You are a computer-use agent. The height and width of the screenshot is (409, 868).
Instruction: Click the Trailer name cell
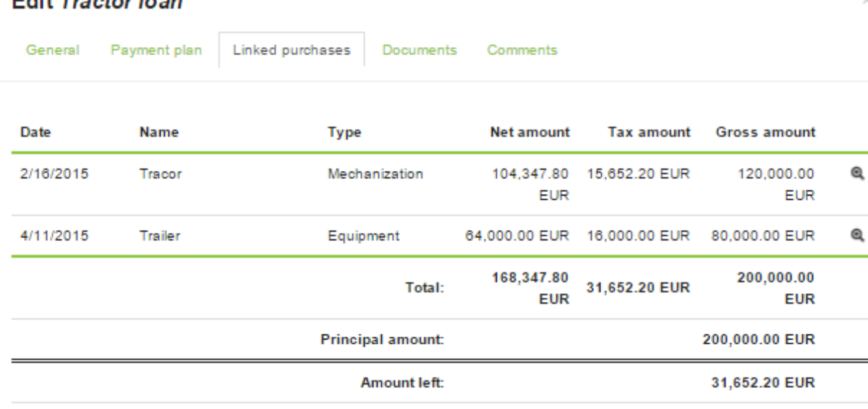(159, 236)
